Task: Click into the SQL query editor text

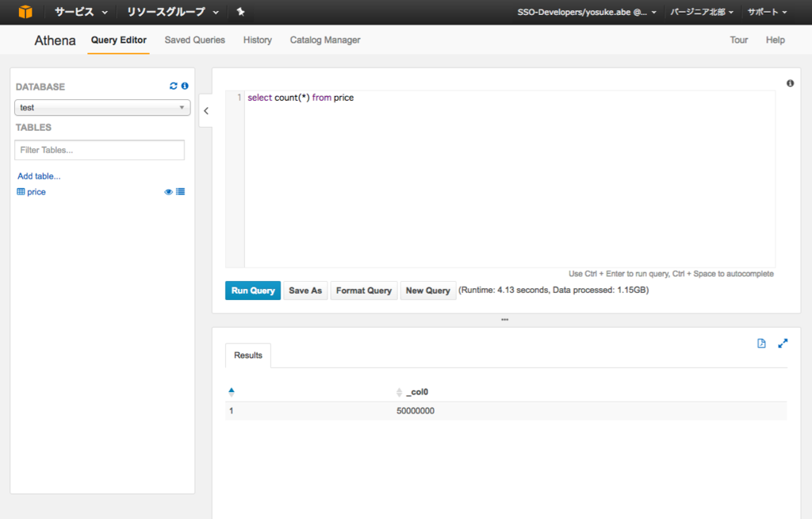Action: [x=301, y=98]
